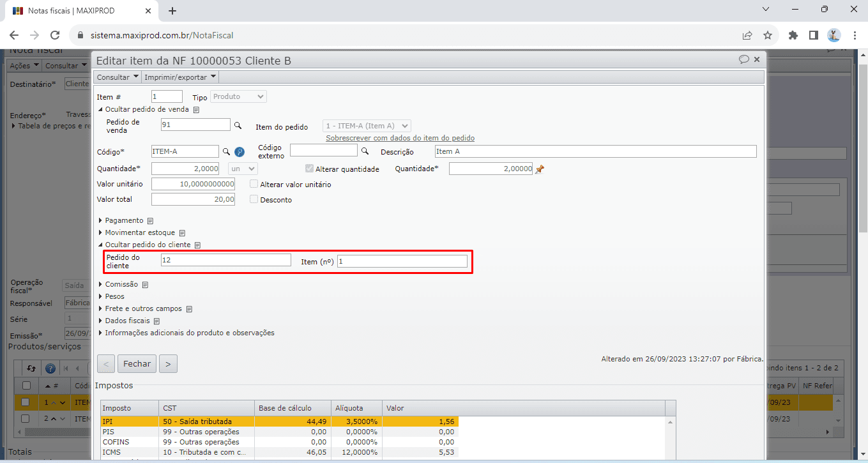
Task: Search by Código externo magnifier icon
Action: [365, 151]
